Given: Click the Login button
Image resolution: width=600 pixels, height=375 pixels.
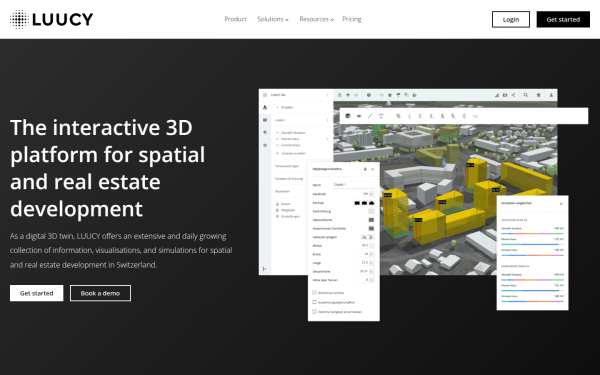Looking at the screenshot, I should (511, 20).
